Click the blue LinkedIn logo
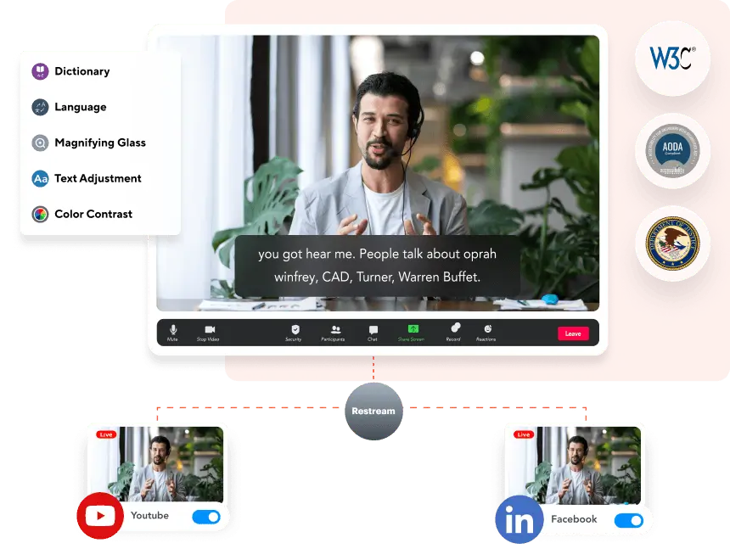 tap(519, 519)
